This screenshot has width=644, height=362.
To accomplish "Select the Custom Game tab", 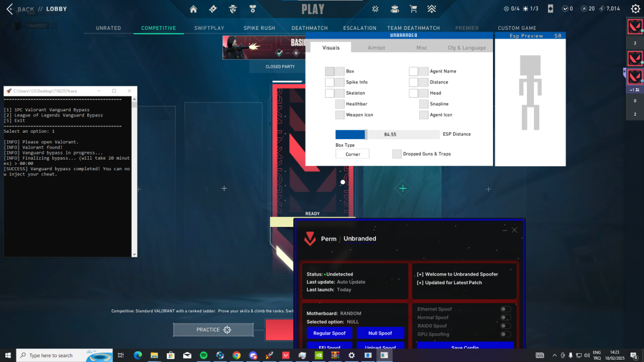I will [x=517, y=28].
